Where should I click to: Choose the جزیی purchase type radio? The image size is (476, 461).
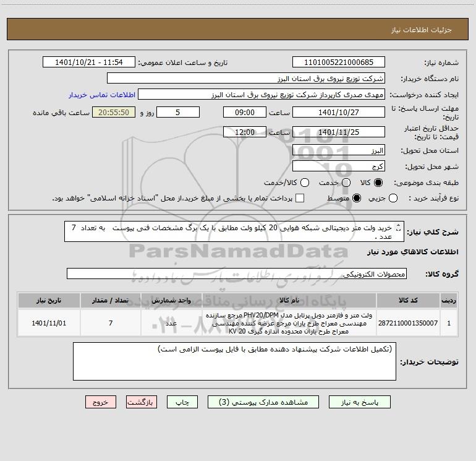click(393, 198)
